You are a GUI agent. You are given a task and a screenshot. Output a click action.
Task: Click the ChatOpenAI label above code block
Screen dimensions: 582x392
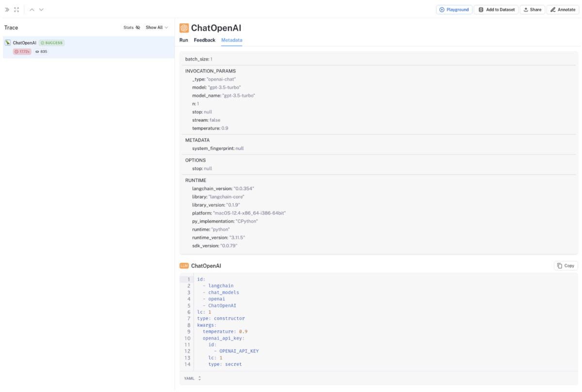206,266
